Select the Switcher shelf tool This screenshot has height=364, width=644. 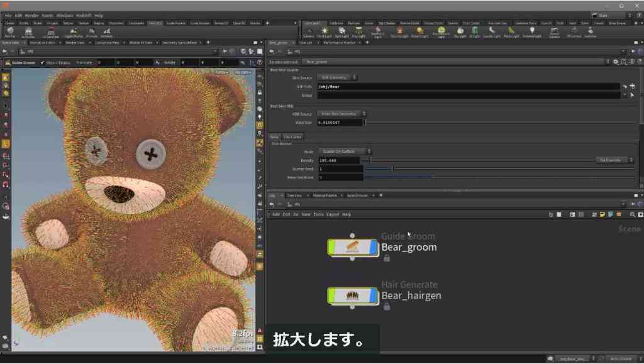pos(590,32)
